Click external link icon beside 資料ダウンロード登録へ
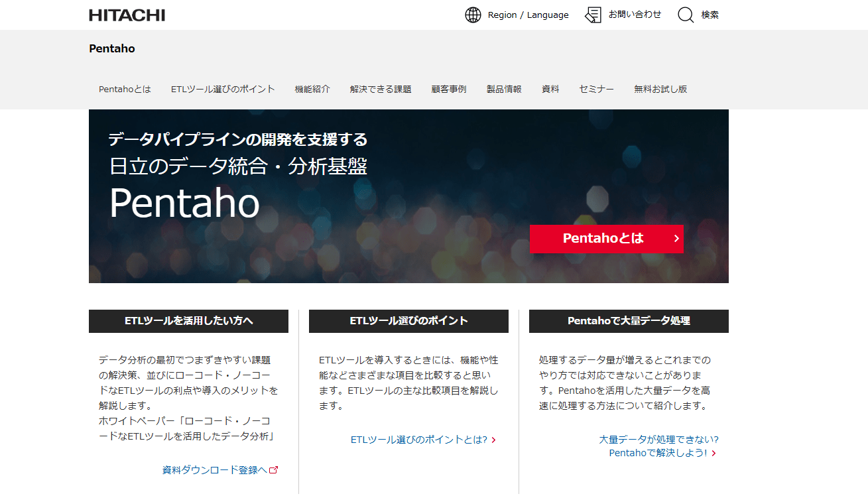Viewport: 868px width, 496px height. pyautogui.click(x=274, y=469)
